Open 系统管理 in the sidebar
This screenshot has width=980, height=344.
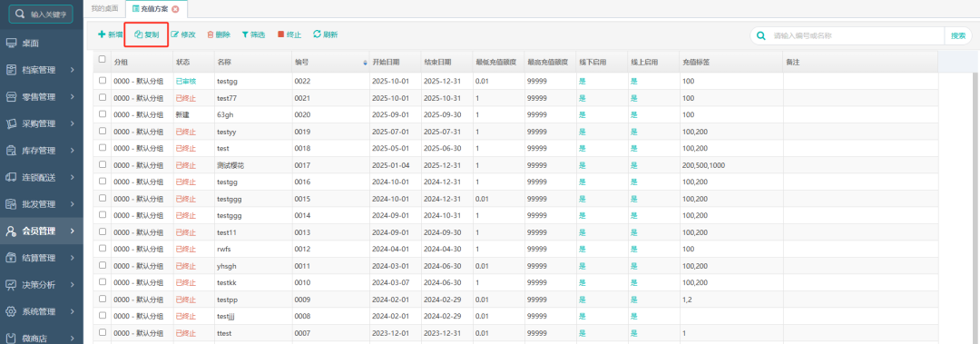pos(41,311)
